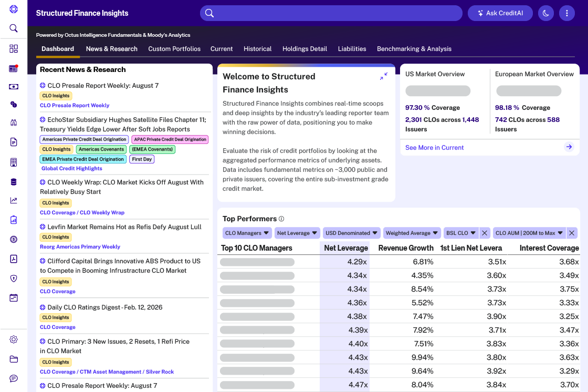
Task: Open the Historical tab
Action: click(x=258, y=49)
